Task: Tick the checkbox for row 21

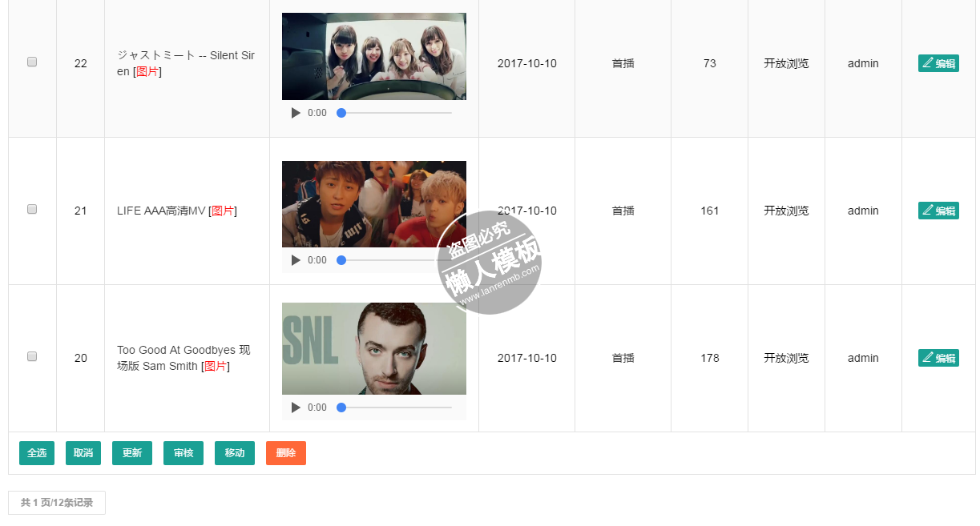Action: click(x=32, y=209)
